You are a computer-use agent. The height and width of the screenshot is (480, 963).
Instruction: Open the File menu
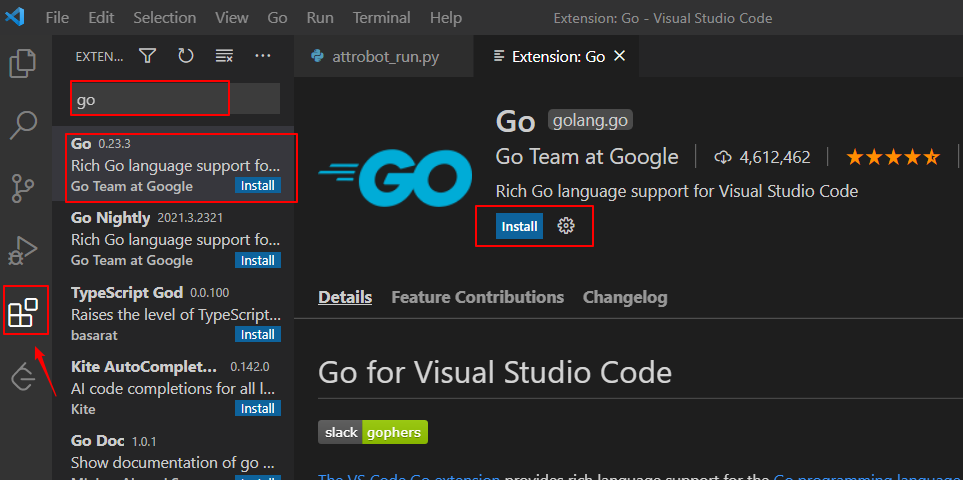(57, 18)
